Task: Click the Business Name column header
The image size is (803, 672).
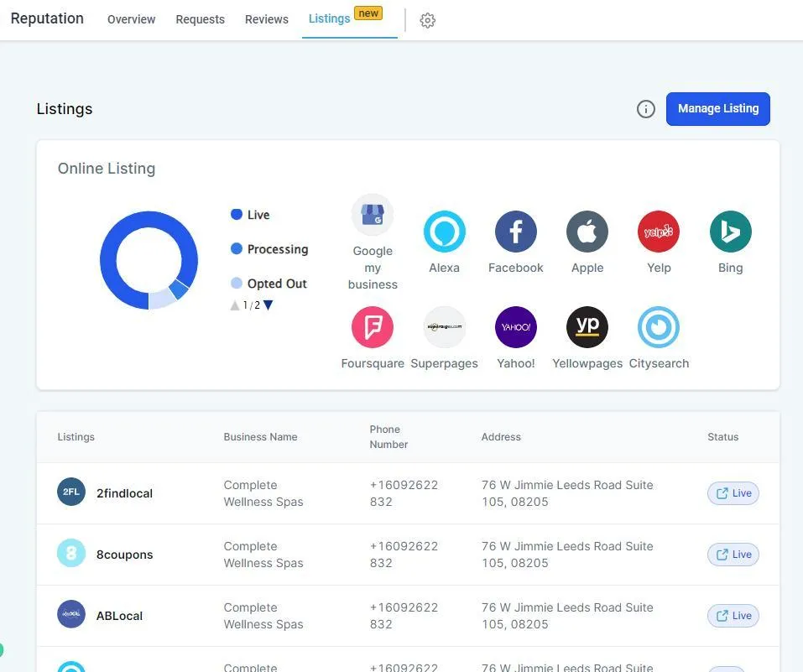Action: coord(260,437)
